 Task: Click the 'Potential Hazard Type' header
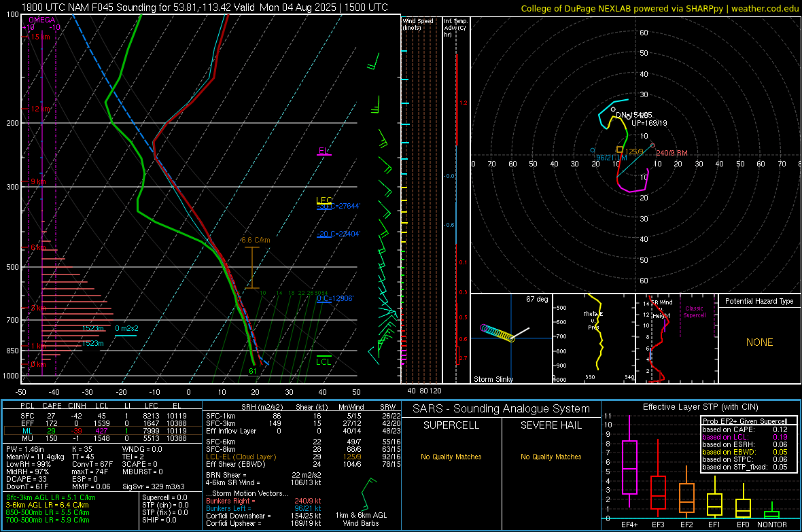click(760, 301)
